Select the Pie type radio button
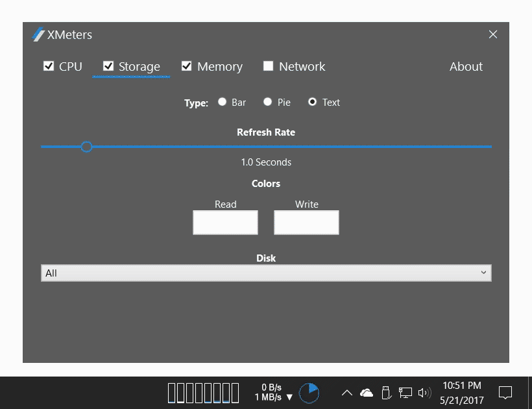532x409 pixels. (267, 102)
